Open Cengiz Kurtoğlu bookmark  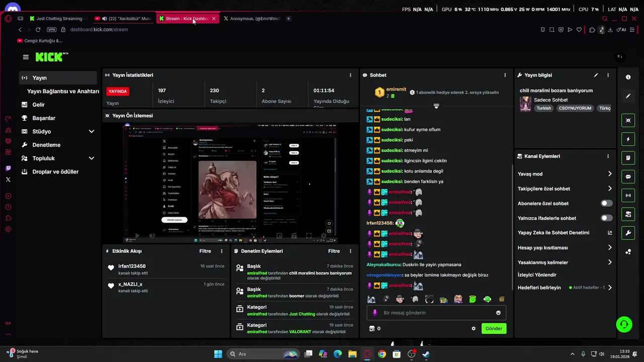tap(40, 41)
